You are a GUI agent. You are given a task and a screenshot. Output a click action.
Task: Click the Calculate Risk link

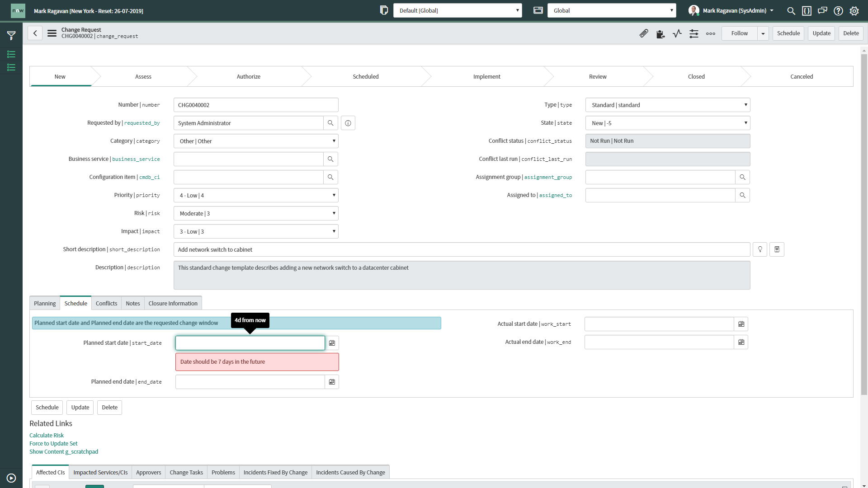point(46,435)
